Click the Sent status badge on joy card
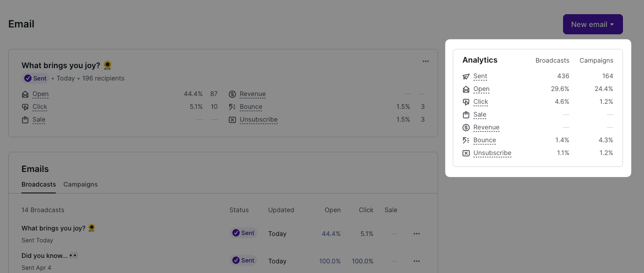 point(36,78)
